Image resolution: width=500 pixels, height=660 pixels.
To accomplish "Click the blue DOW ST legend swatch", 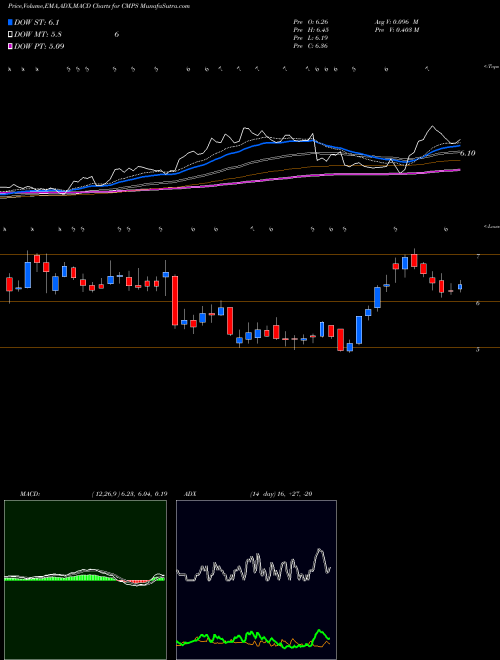I will (x=11, y=23).
